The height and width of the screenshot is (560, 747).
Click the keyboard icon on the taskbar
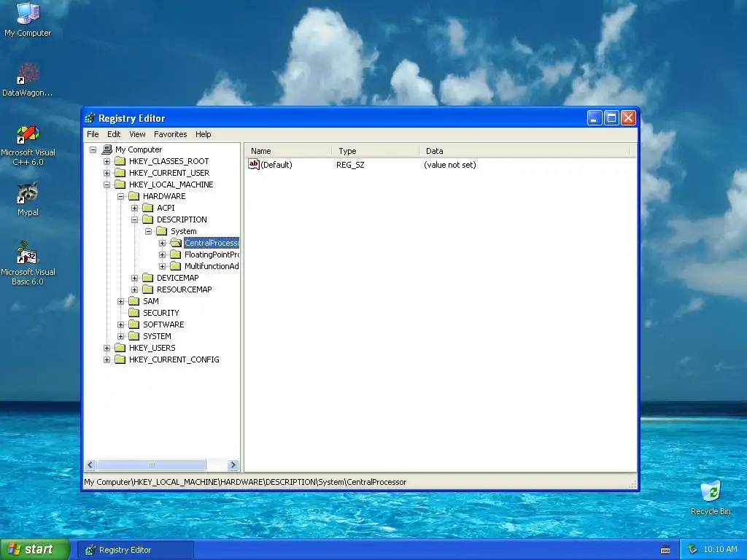pos(665,550)
